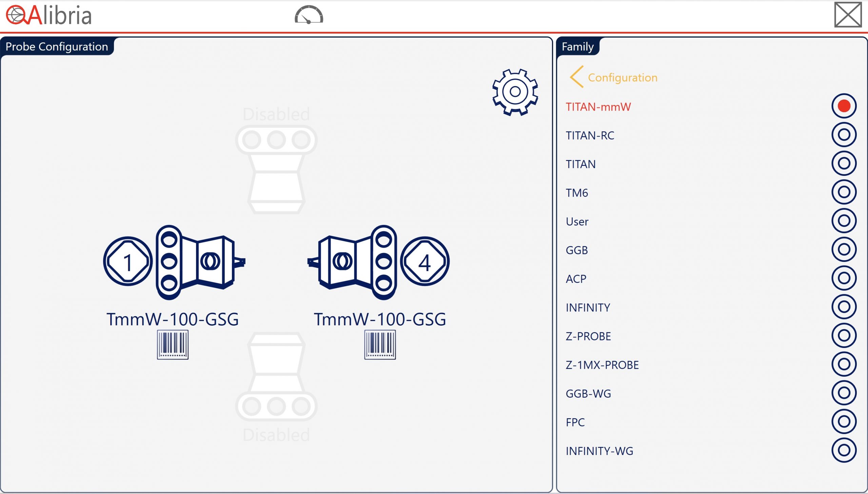Viewport: 868px width, 494px height.
Task: Click the barcode icon under probe 4
Action: click(380, 344)
